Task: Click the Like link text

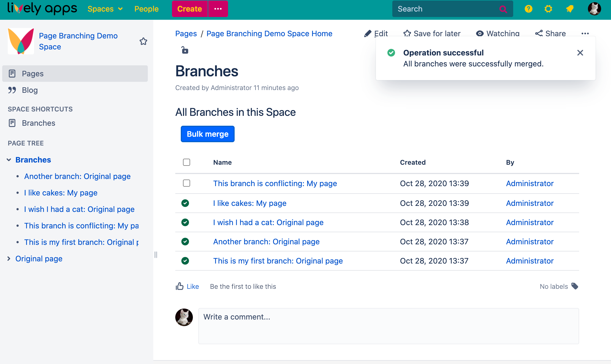Action: click(x=193, y=286)
